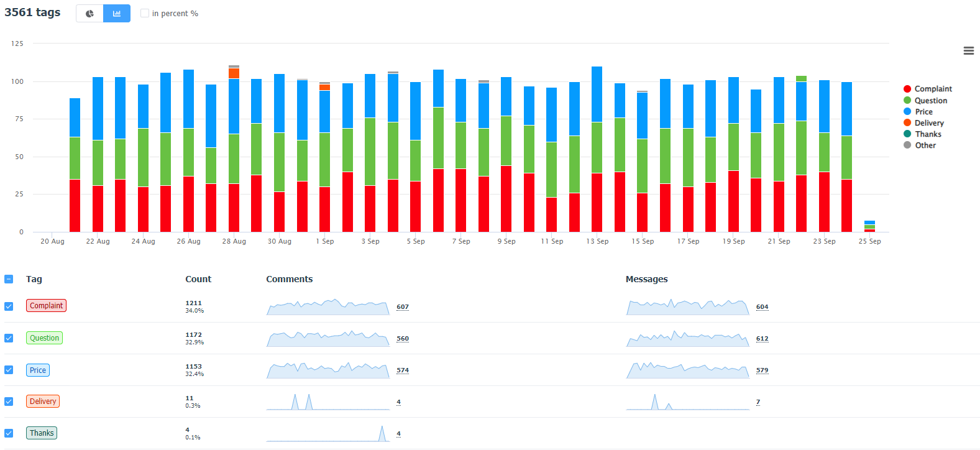The image size is (980, 450).
Task: Uncheck the Price row checkbox
Action: point(9,370)
